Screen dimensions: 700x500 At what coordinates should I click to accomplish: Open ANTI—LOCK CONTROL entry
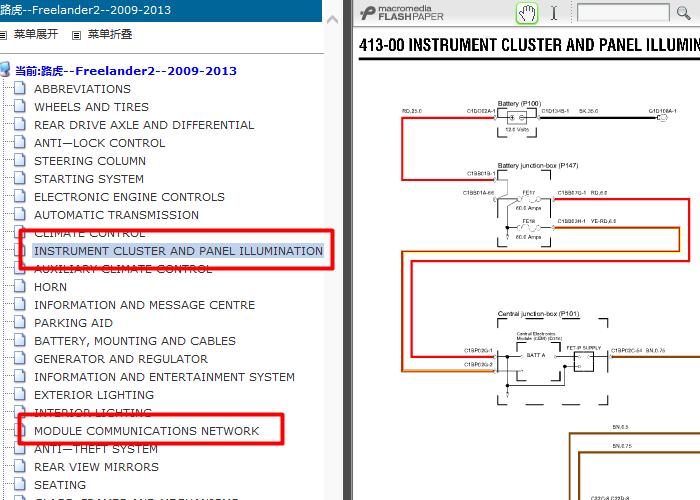pos(100,143)
